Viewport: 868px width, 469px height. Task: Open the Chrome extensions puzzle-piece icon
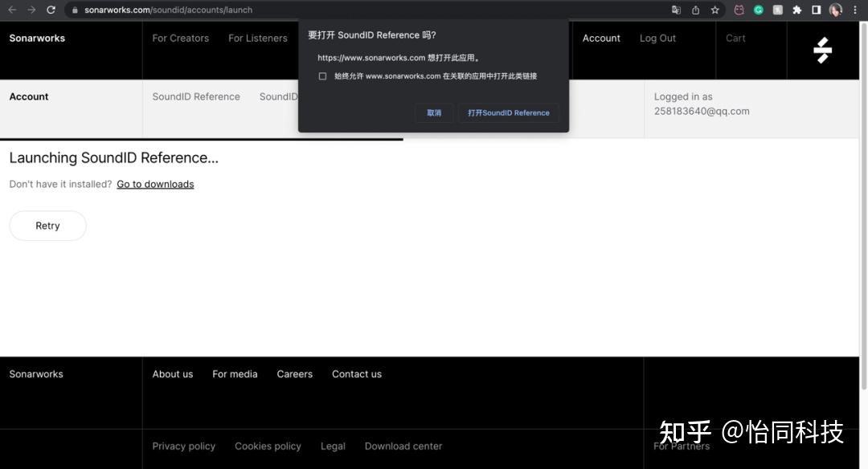(796, 10)
